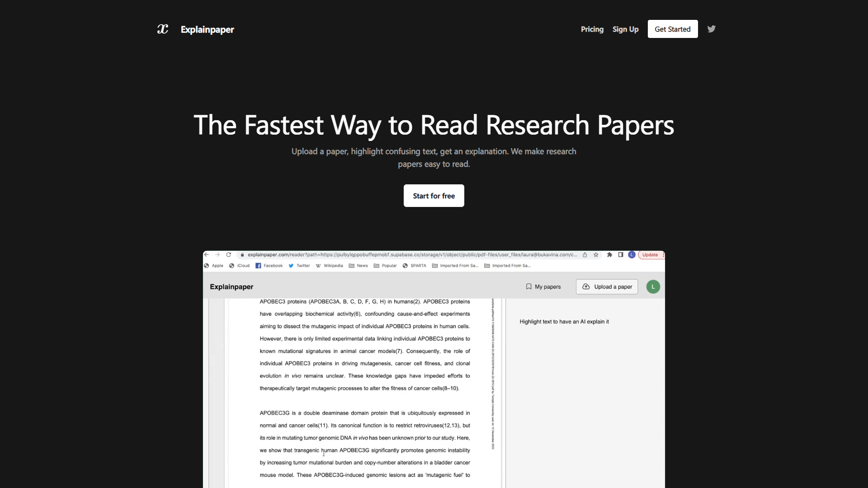Screen dimensions: 868x488
Task: Click the Pricing menu item
Action: [592, 28]
